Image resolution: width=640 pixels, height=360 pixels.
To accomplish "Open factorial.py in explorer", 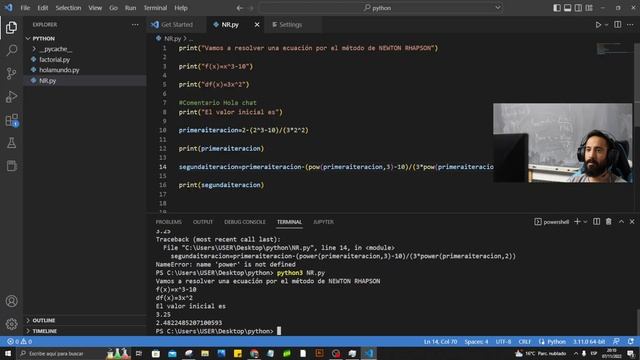I will click(54, 60).
